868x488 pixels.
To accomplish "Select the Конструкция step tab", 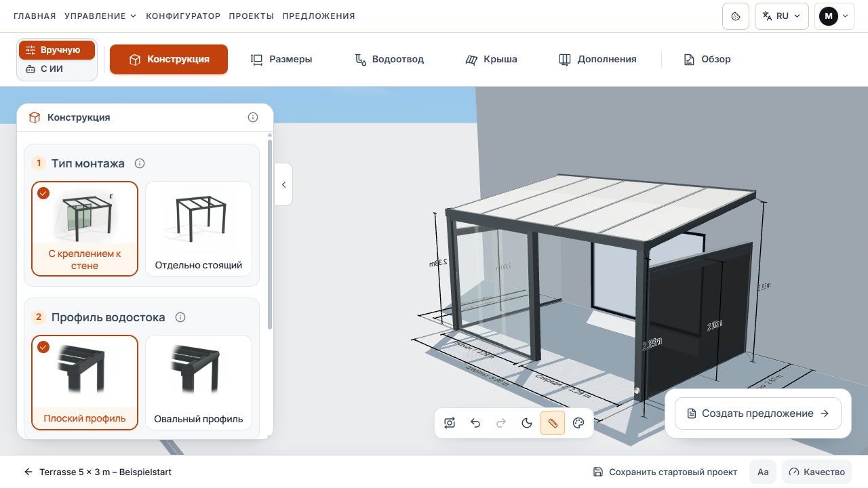I will tap(169, 59).
